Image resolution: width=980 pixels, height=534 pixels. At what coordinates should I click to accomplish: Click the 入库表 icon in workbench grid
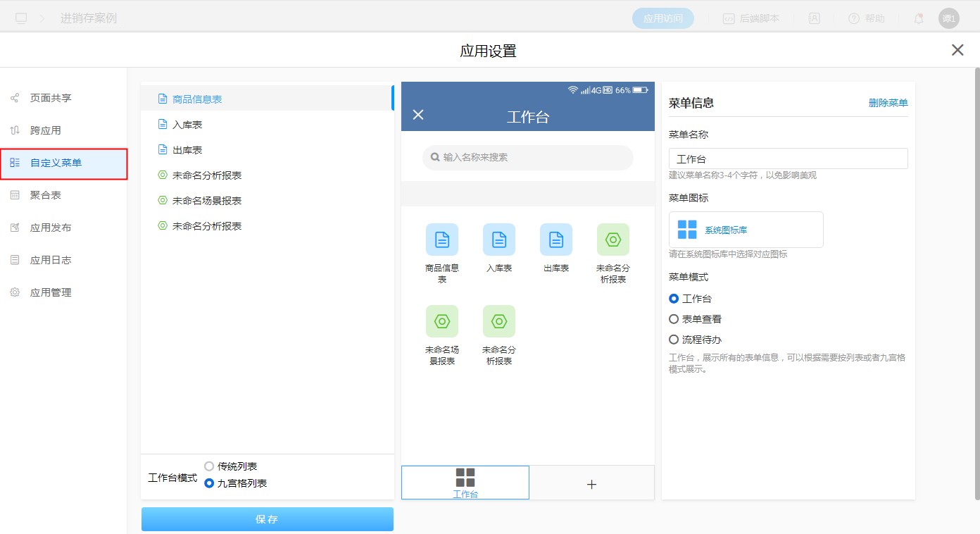point(498,240)
